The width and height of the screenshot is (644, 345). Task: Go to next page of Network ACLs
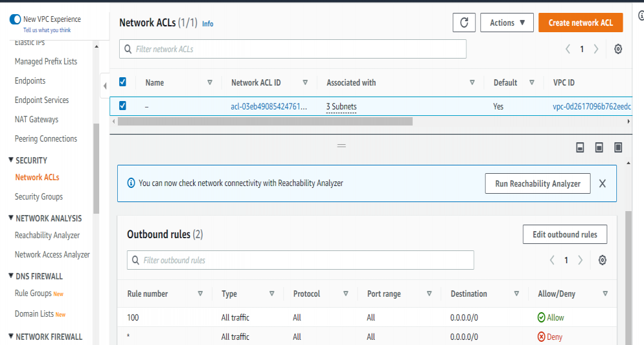click(x=596, y=50)
